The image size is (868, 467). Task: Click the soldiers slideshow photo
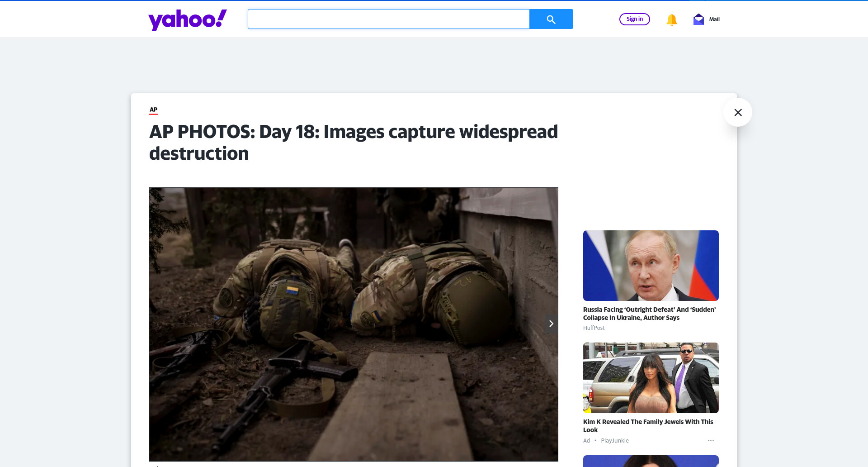coord(354,324)
